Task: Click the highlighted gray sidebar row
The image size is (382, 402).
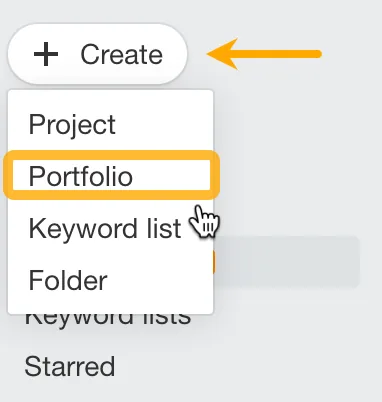Action: pyautogui.click(x=287, y=262)
